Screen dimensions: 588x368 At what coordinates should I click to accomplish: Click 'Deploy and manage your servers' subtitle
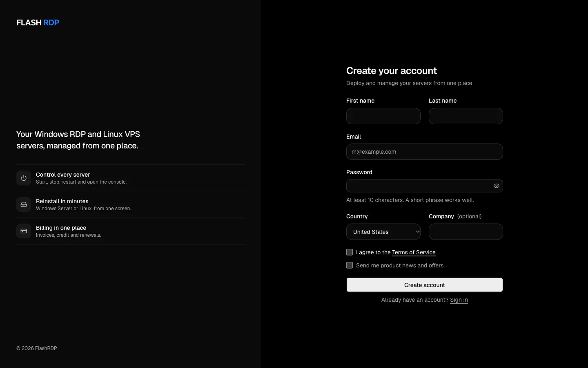click(409, 83)
